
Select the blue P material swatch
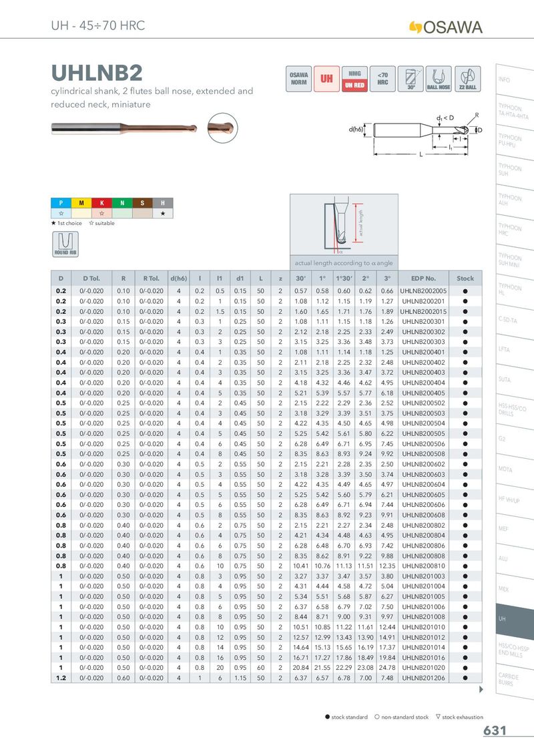click(61, 203)
